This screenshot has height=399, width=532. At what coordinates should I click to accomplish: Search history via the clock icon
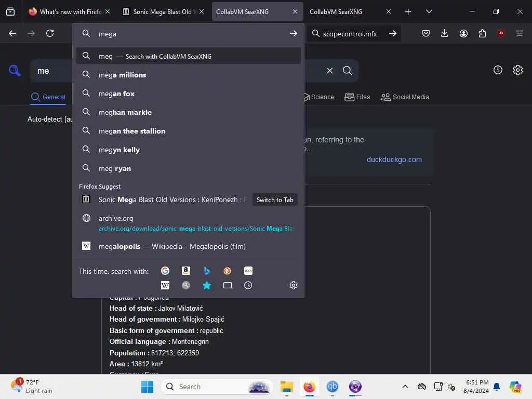pos(248,285)
